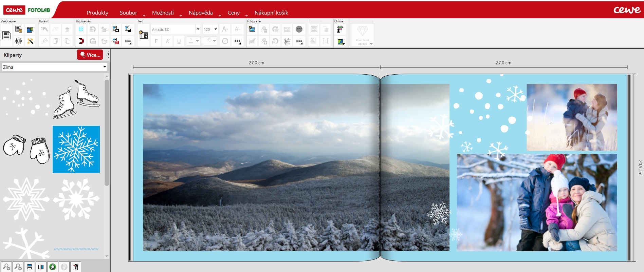Screen dimensions: 644x272
Task: Click the red Více... button
Action: point(90,55)
